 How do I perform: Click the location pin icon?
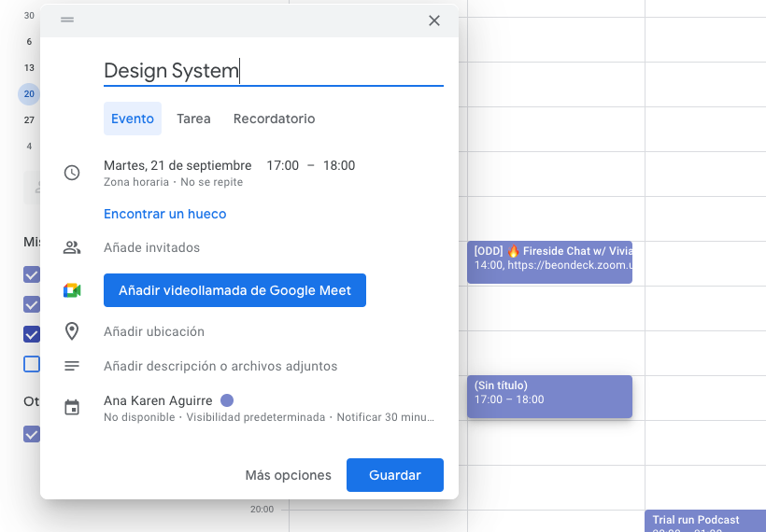coord(72,331)
